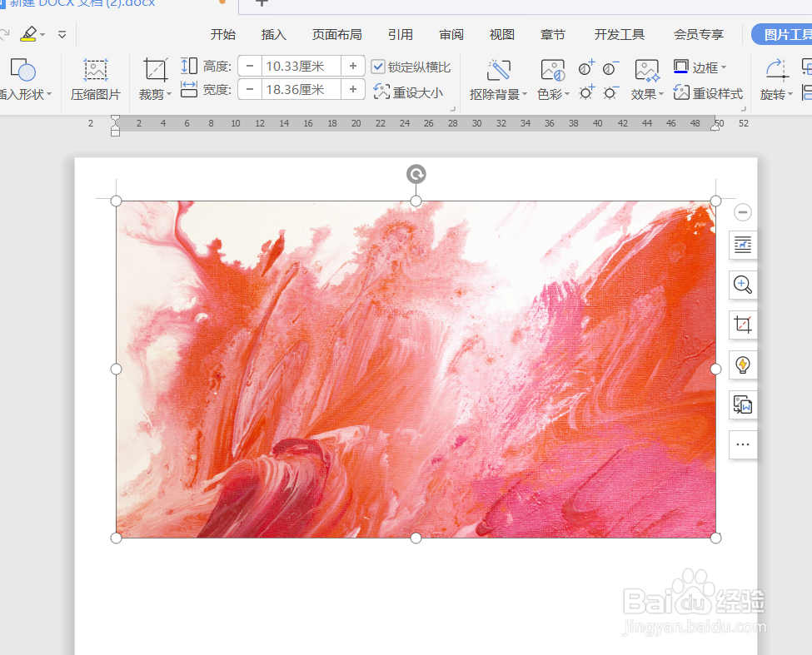
Task: Switch to the References (引用) tab
Action: [x=401, y=35]
